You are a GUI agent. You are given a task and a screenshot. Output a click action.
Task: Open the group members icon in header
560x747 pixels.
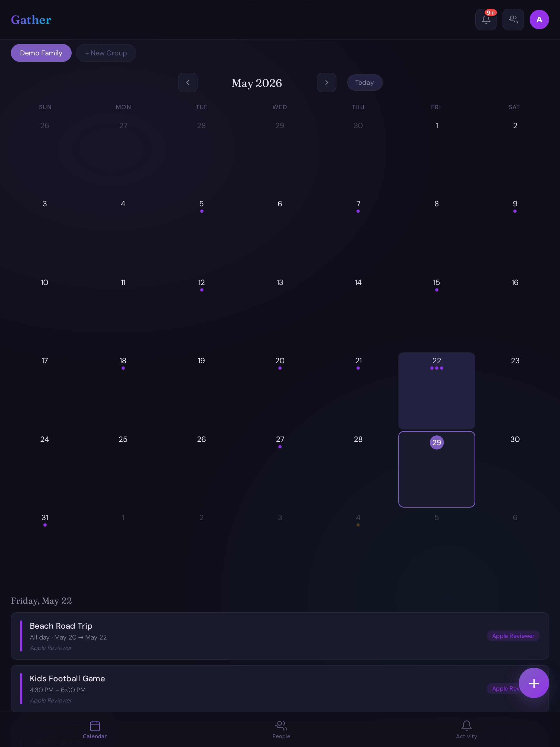coord(513,20)
